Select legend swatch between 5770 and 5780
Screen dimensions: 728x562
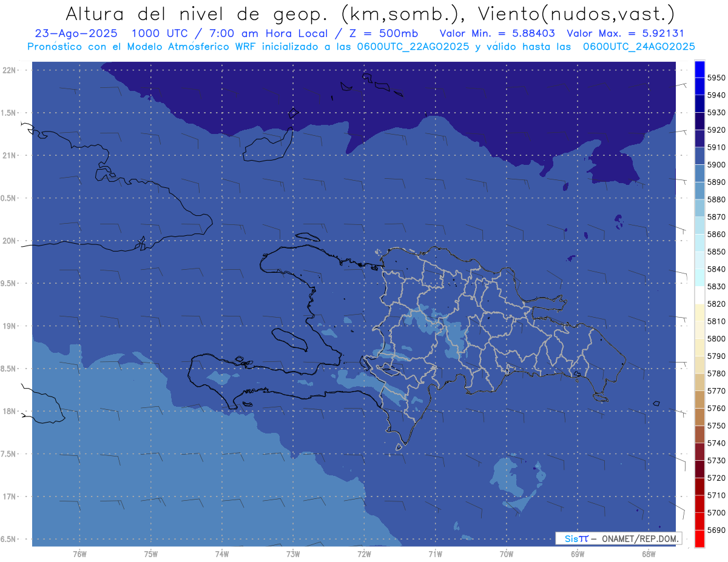point(699,382)
